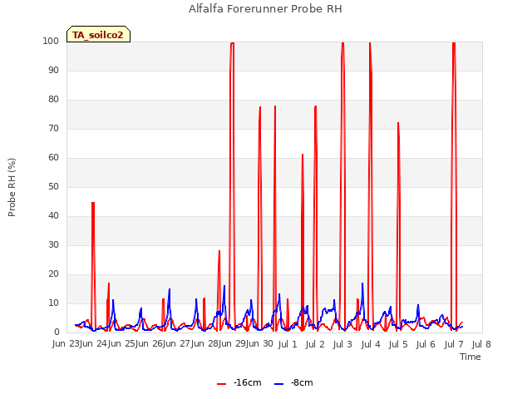Click the 60 y-axis tick label

point(53,157)
